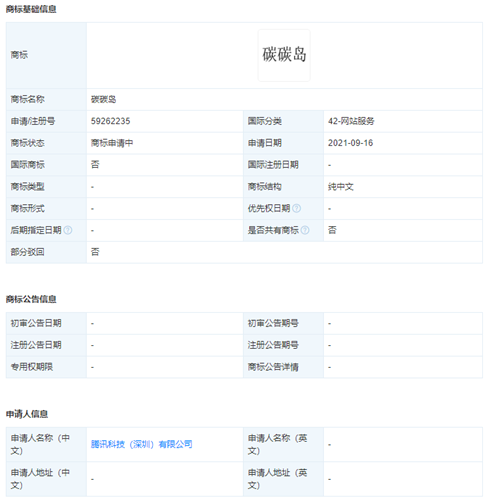Click the 商标 label cell beside the logo
Image resolution: width=487 pixels, height=500 pixels.
pyautogui.click(x=46, y=55)
